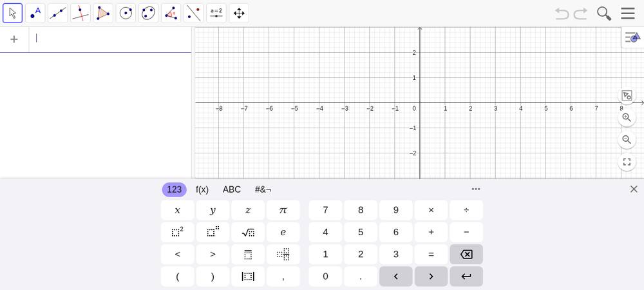This screenshot has height=290, width=644.
Task: Select the Point tool
Action: (x=35, y=13)
